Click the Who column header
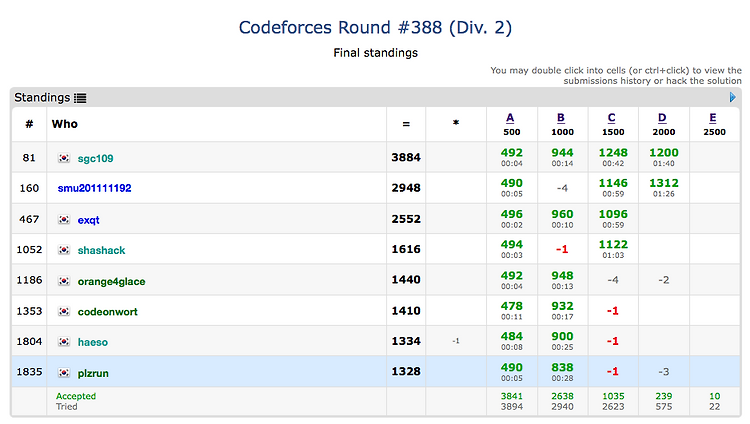Image resolution: width=750 pixels, height=424 pixels. tap(65, 124)
